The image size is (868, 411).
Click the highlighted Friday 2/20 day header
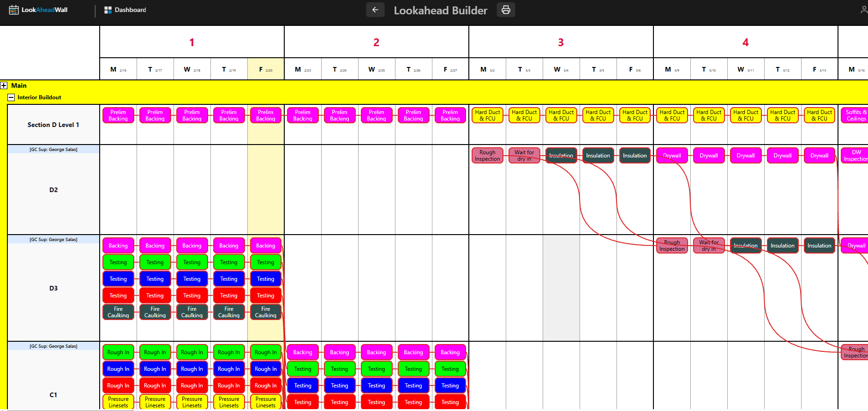[x=266, y=69]
